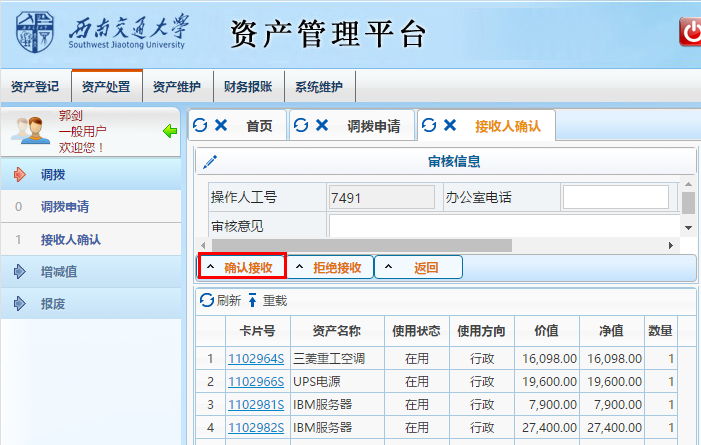This screenshot has height=445, width=701.
Task: Expand the 增减值 sidebar section
Action: pos(60,271)
